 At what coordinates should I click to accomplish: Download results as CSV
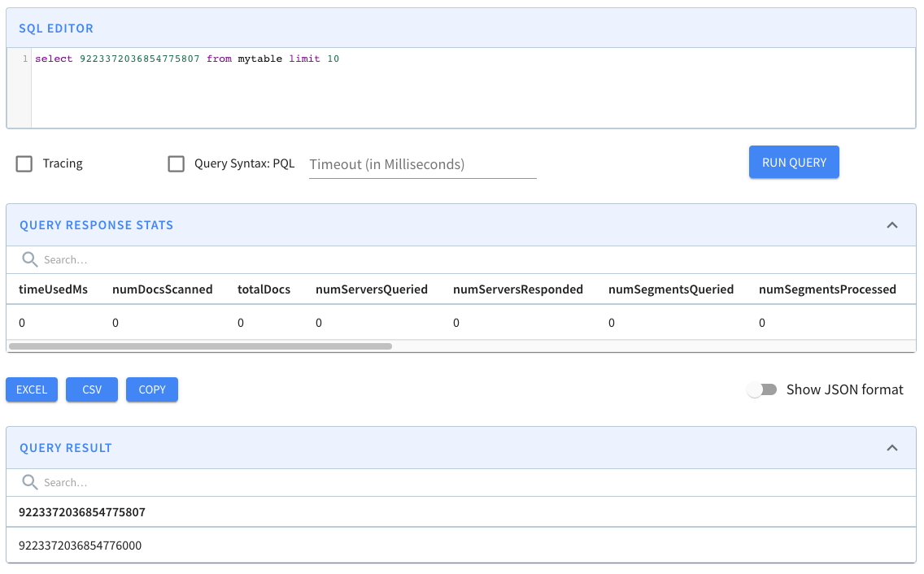[92, 389]
